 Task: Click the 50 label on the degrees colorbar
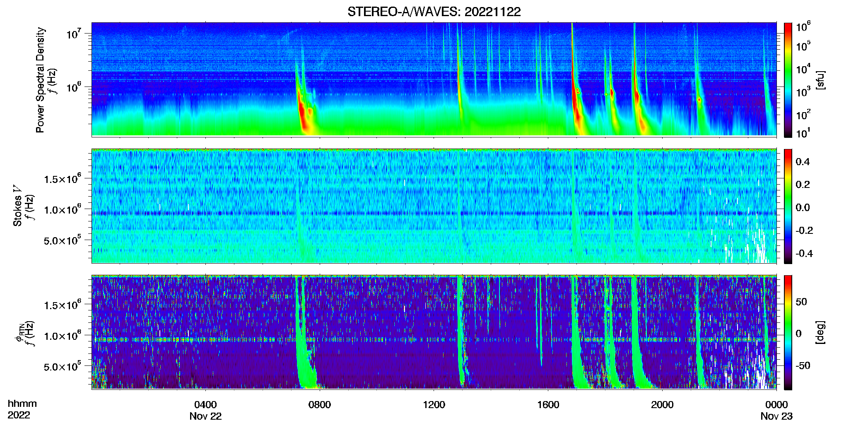(x=801, y=302)
